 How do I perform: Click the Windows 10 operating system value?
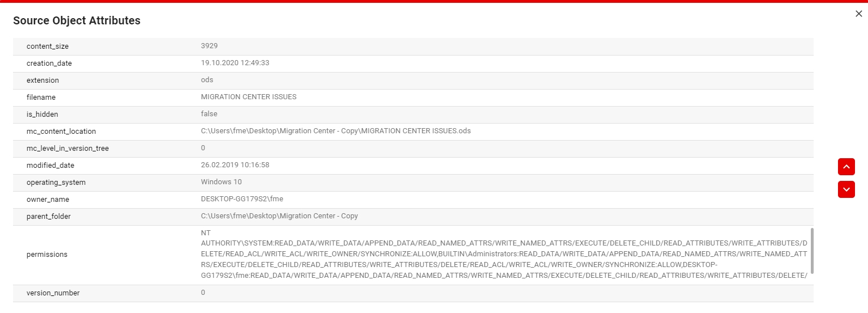coord(221,182)
